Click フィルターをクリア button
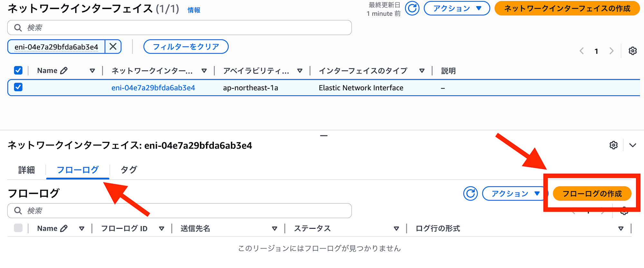Image resolution: width=644 pixels, height=268 pixels. click(x=186, y=47)
